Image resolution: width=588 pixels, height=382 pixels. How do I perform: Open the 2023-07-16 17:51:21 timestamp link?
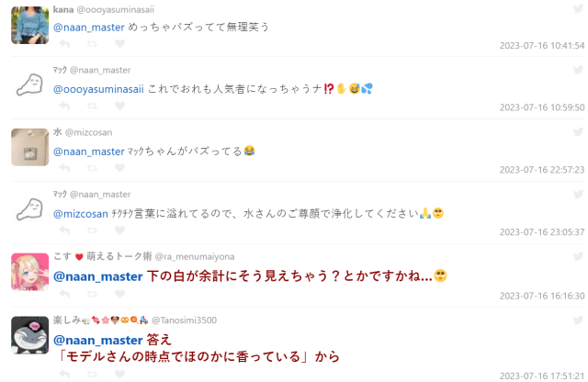(x=541, y=376)
